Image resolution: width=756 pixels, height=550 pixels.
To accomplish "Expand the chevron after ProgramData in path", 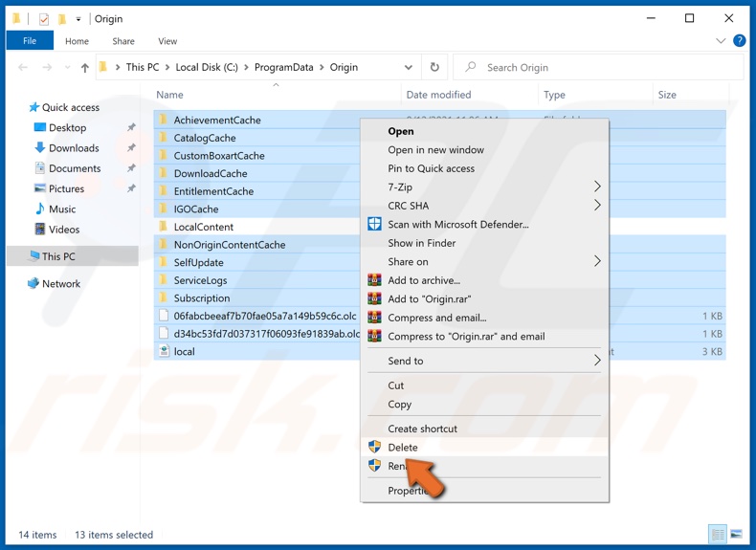I will coord(322,68).
